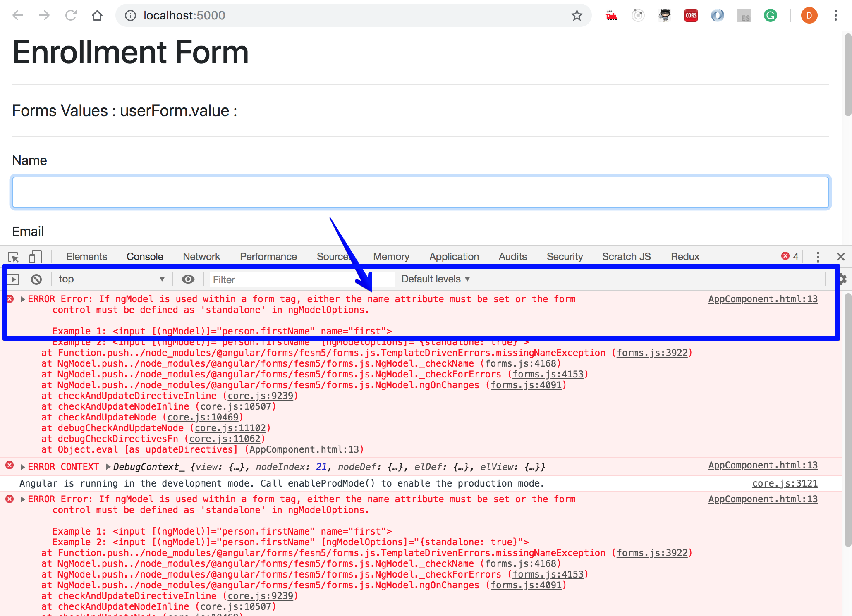Open the Default levels dropdown

click(436, 279)
